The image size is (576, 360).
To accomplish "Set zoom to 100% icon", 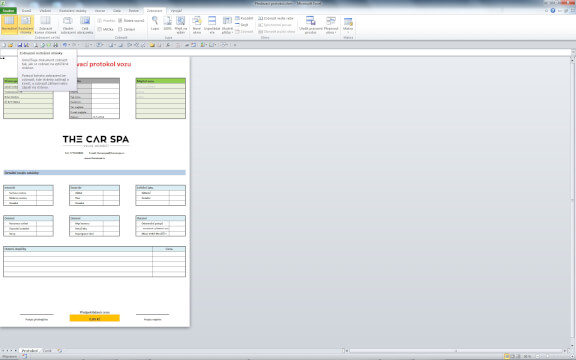I will point(168,23).
